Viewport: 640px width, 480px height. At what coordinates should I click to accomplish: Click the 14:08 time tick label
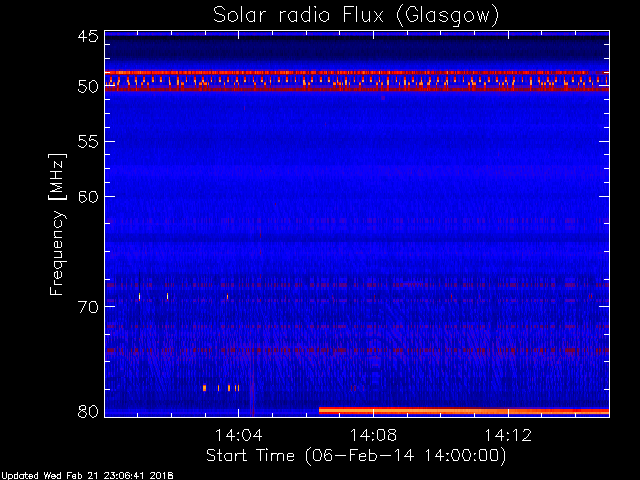tap(373, 435)
